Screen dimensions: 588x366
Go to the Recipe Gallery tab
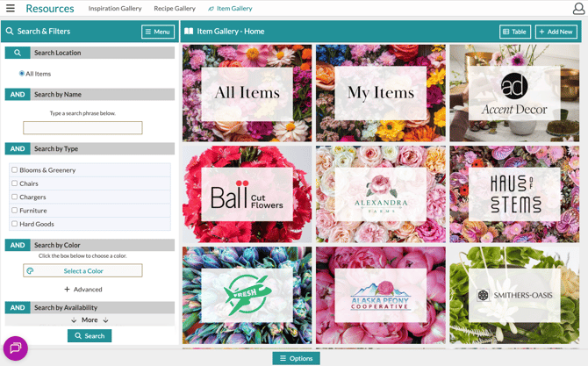pos(175,9)
